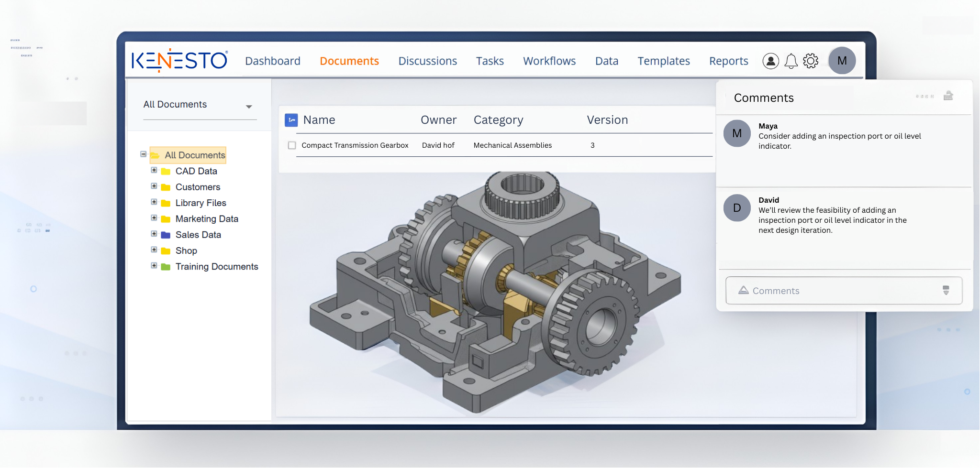Click the blue Sales Data folder icon
This screenshot has height=468, width=980.
(x=166, y=235)
